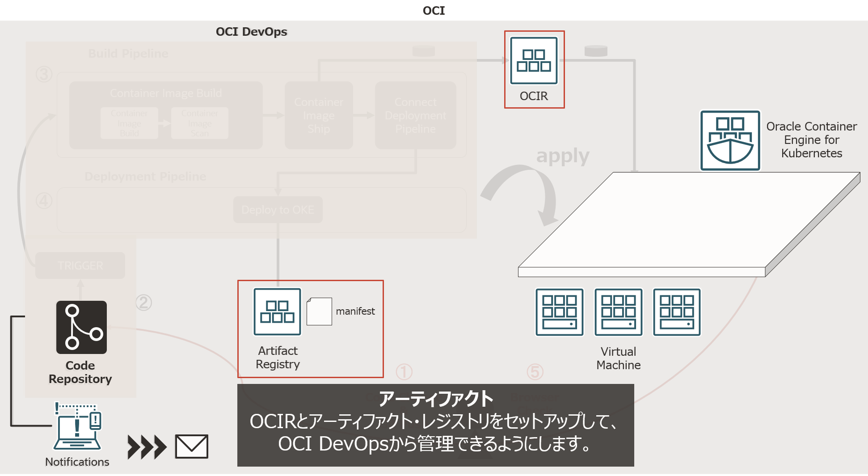Select the middle Virtual Machine icon
The height and width of the screenshot is (476, 868).
[618, 312]
